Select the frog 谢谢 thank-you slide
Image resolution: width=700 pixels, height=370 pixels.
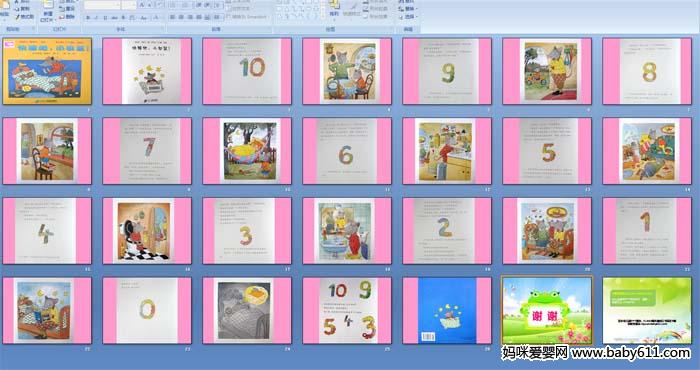pos(547,311)
